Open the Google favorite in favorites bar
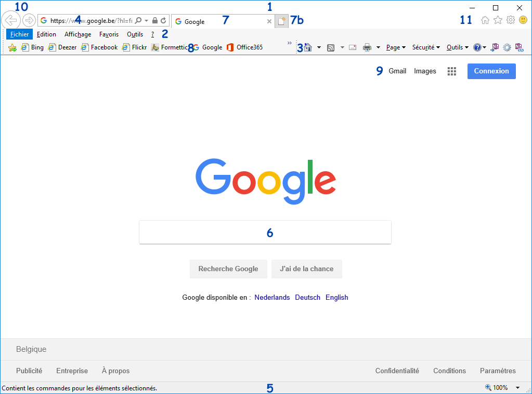532x394 pixels. 207,47
